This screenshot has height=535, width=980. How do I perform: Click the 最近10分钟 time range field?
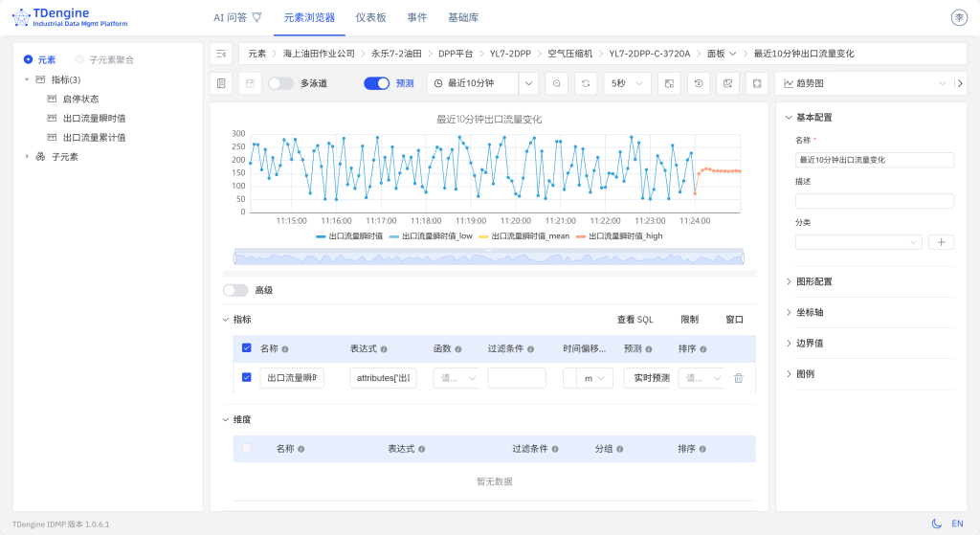(473, 83)
